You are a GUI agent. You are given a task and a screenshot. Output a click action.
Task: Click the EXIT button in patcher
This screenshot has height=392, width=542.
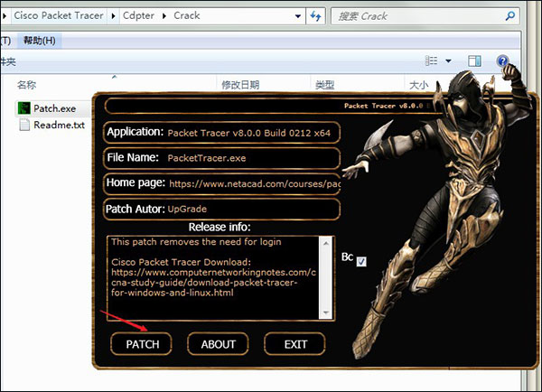tap(294, 344)
